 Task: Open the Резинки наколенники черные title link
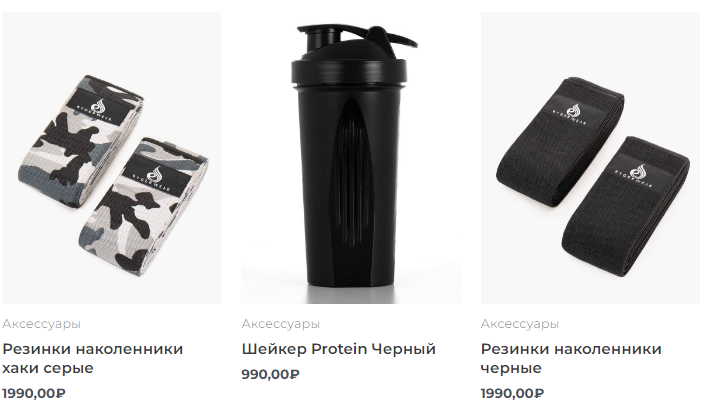point(571,358)
